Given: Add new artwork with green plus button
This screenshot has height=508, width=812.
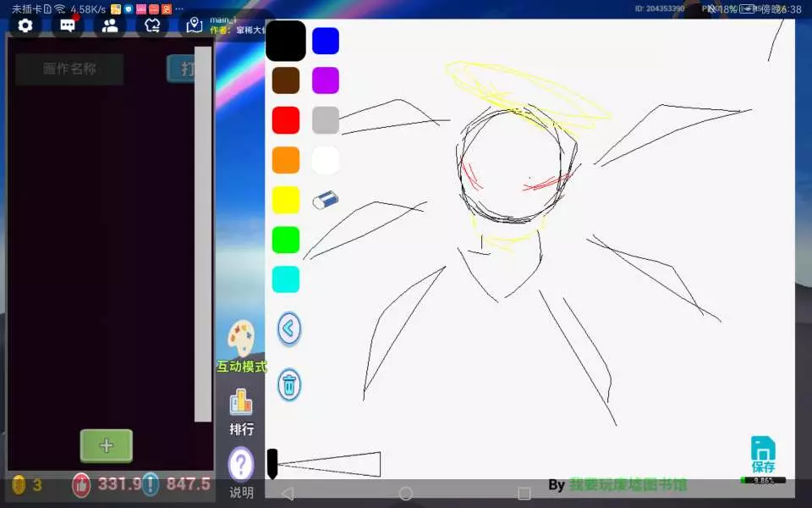Looking at the screenshot, I should 107,446.
